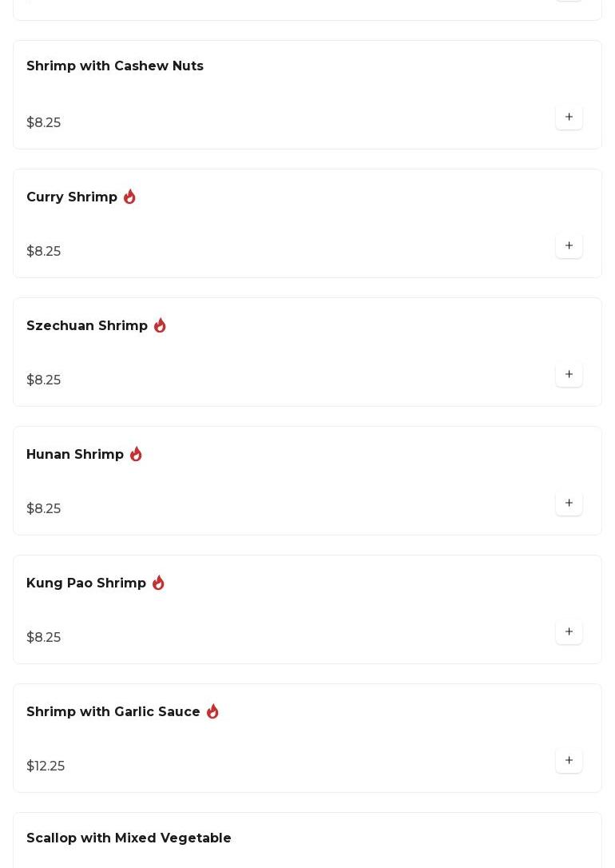Click the flame icon next to Szechuan Shrimp
This screenshot has height=868, width=615.
point(160,325)
